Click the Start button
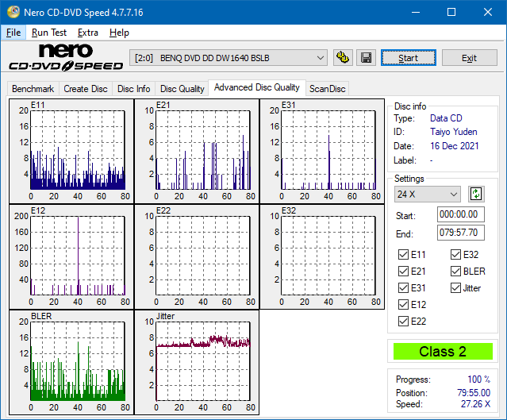The width and height of the screenshot is (507, 420). point(408,58)
